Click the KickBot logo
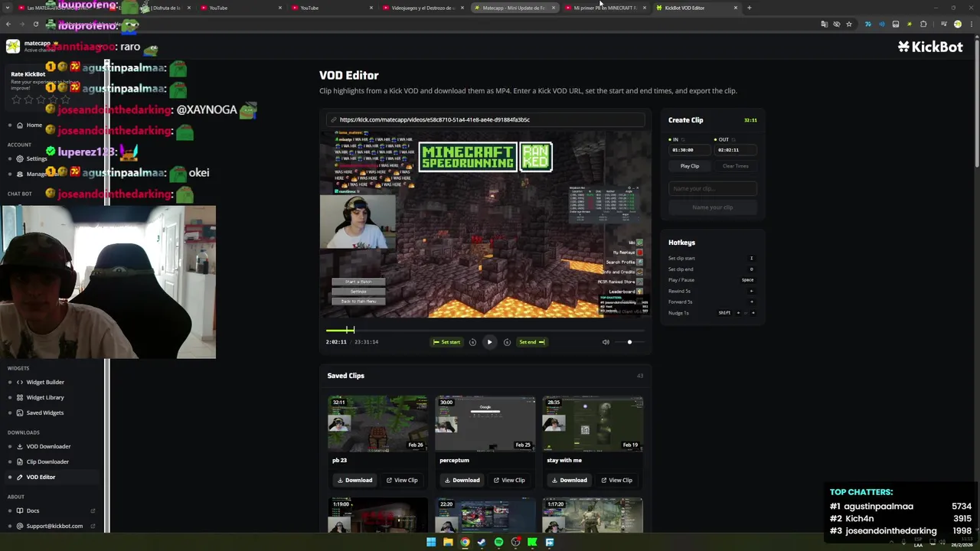This screenshot has width=980, height=551. (x=930, y=47)
